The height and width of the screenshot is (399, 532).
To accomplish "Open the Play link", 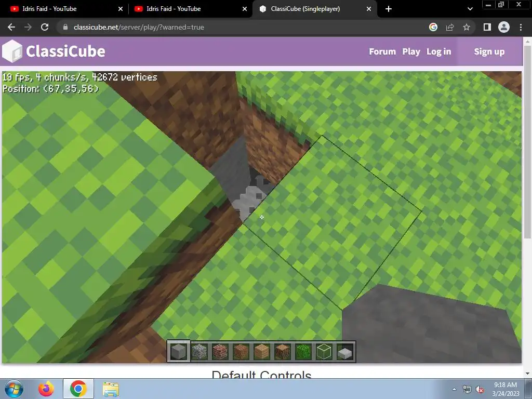I will 411,51.
